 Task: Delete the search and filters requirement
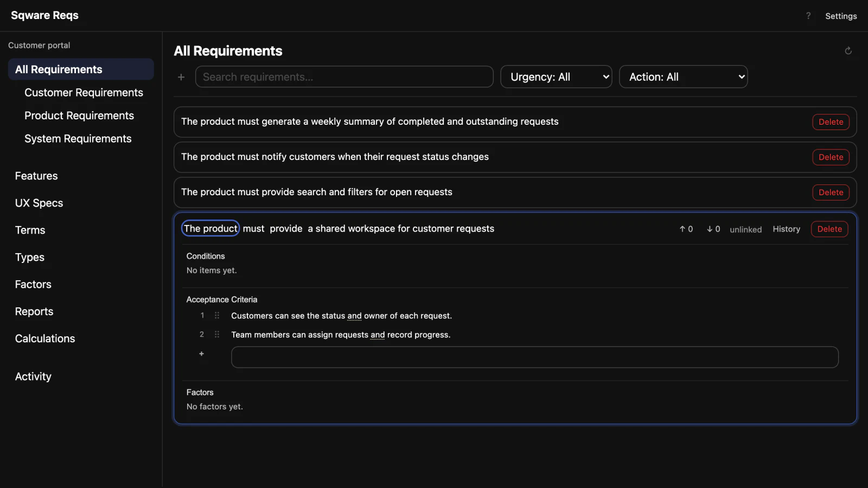[x=831, y=192]
